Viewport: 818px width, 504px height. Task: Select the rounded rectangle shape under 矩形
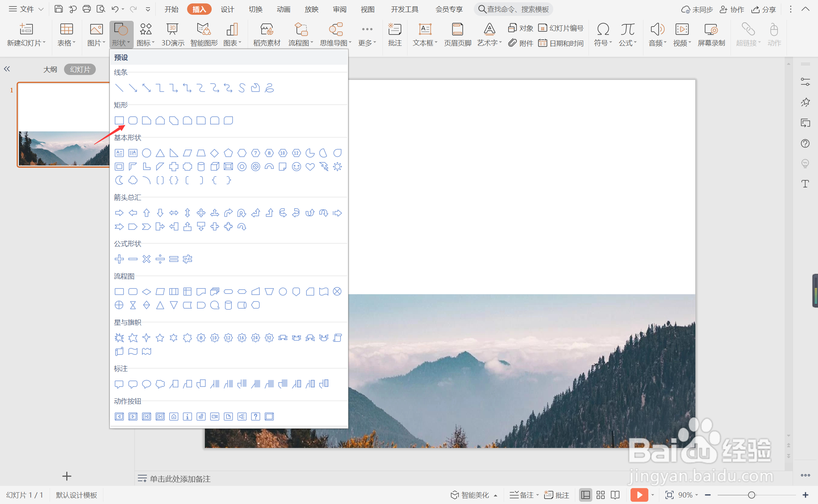133,120
